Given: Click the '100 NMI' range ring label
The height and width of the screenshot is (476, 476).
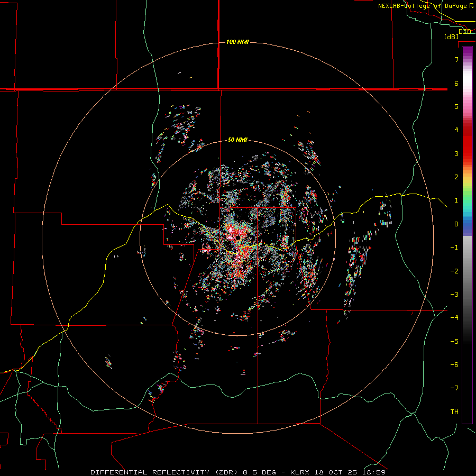Looking at the screenshot, I should (x=237, y=42).
